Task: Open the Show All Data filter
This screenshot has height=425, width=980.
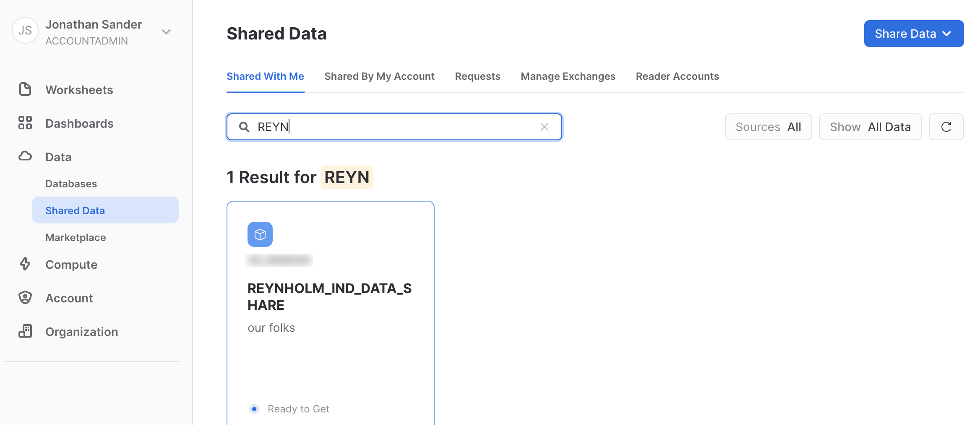Action: point(870,127)
